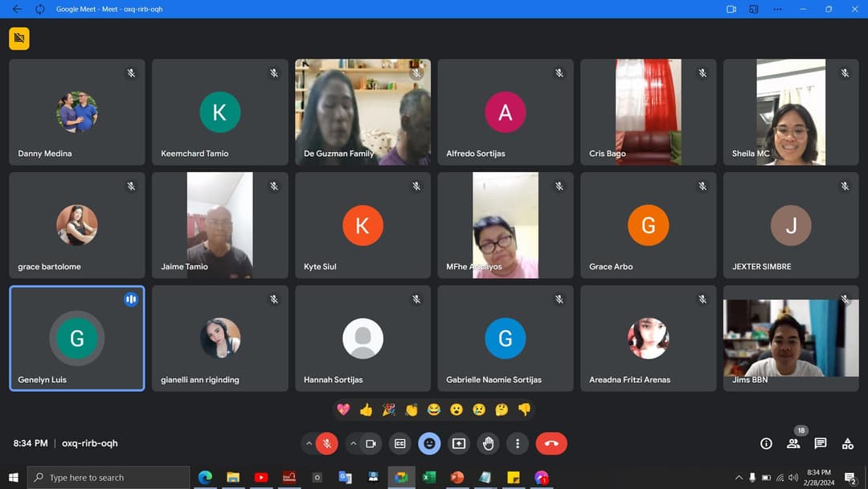The image size is (868, 489).
Task: Expand video settings chevron beside camera
Action: coord(353,444)
